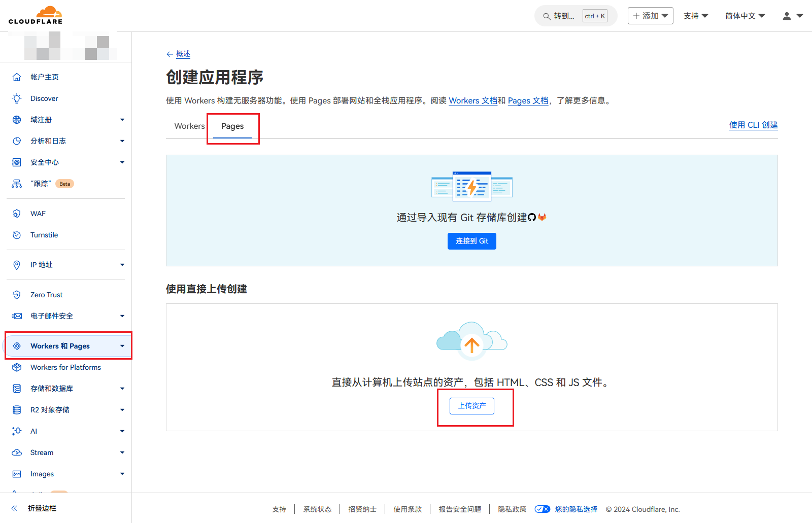
Task: Collapse the sidebar with the double-chevron icon
Action: pos(15,508)
